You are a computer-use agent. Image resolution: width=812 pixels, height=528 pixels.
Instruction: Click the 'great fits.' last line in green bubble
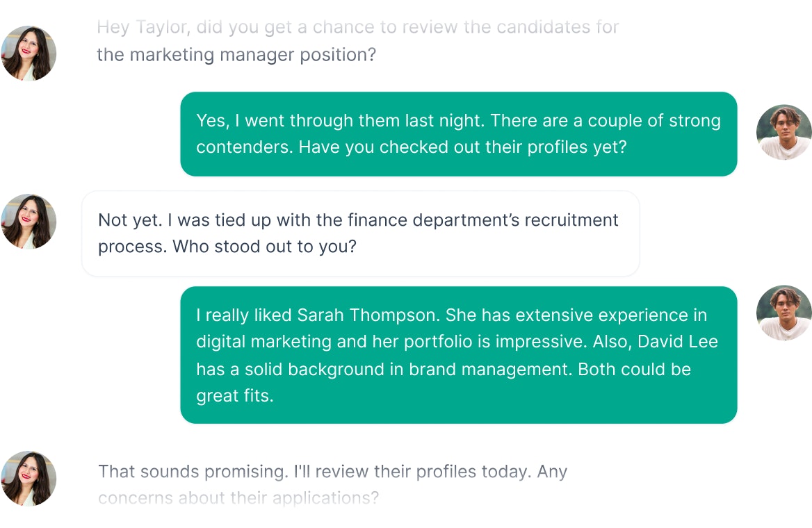[234, 395]
